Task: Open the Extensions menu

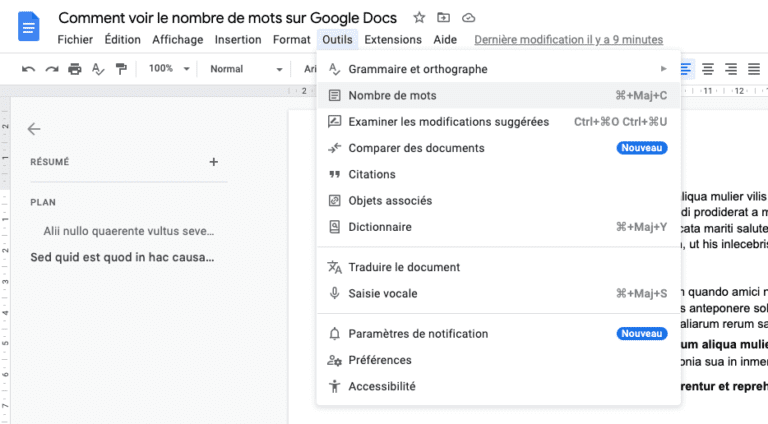Action: 393,40
